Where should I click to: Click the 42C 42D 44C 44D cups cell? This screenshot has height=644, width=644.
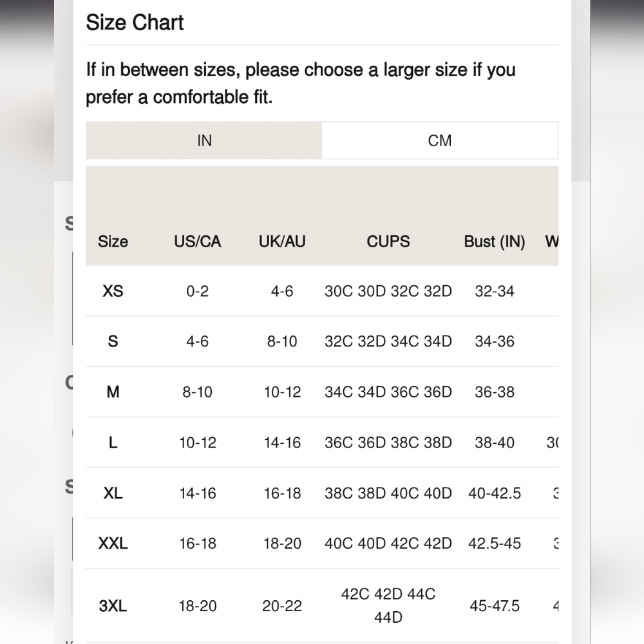tap(388, 605)
